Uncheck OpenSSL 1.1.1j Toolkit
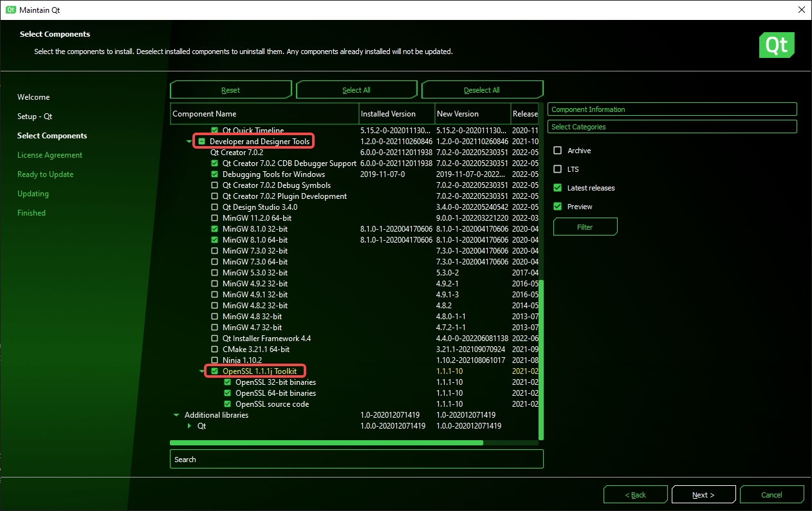The height and width of the screenshot is (511, 812). [215, 371]
